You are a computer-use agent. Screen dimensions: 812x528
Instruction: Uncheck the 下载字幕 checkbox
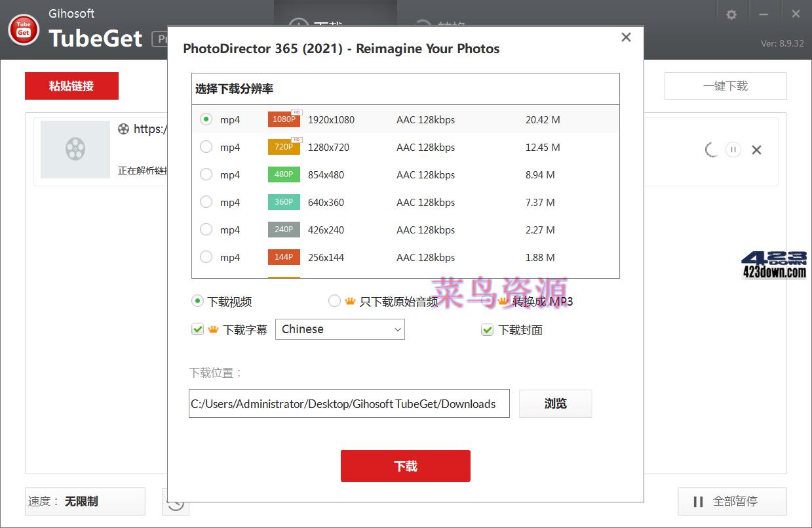(x=197, y=329)
